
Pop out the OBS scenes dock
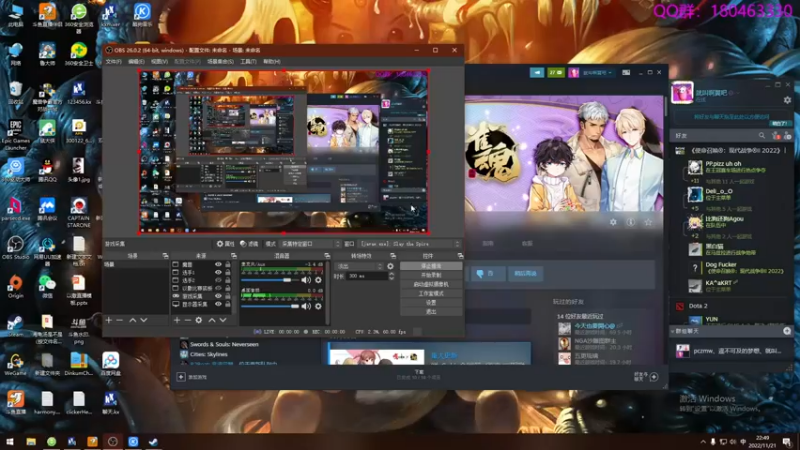tap(165, 256)
